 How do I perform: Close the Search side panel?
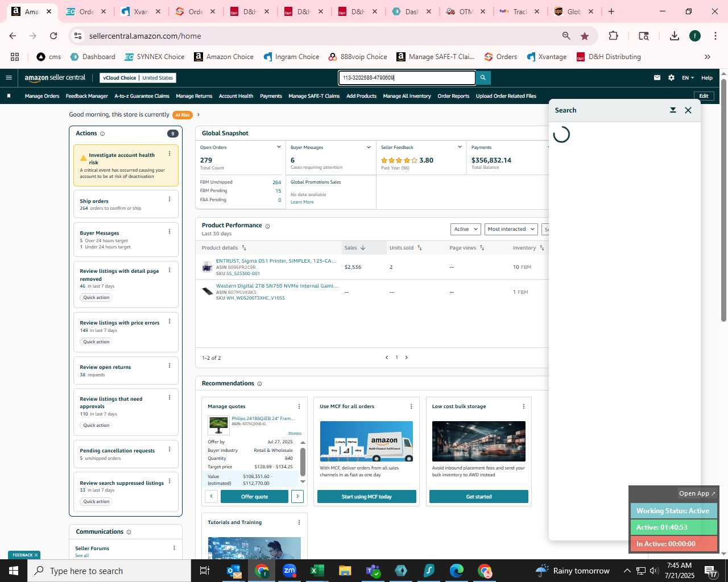tap(688, 110)
